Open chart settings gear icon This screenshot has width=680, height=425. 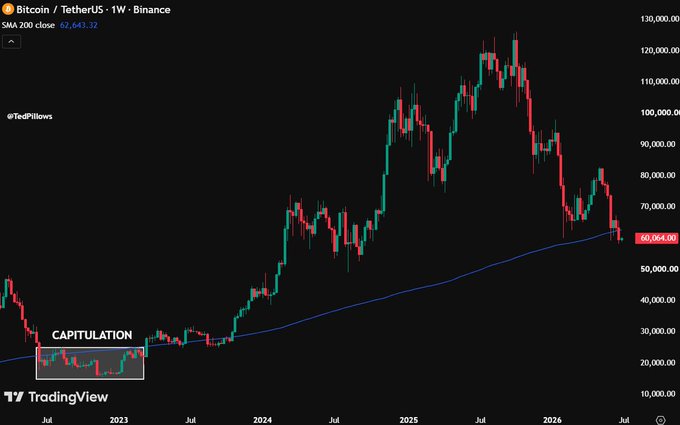point(660,420)
